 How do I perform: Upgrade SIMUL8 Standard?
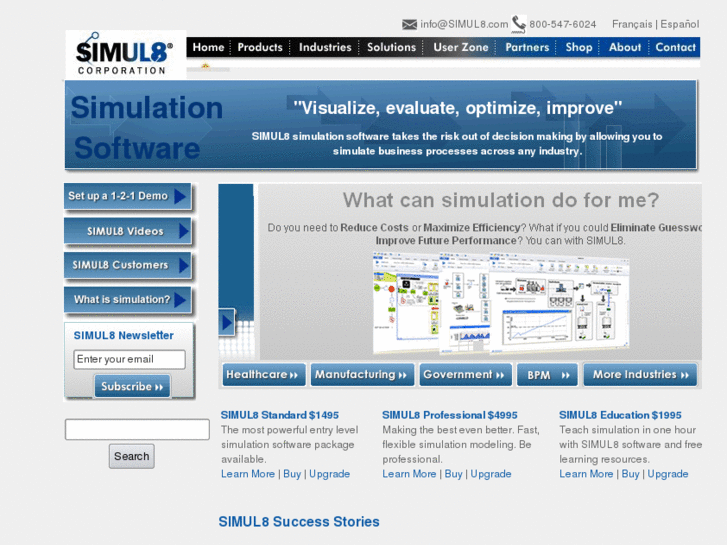point(330,474)
